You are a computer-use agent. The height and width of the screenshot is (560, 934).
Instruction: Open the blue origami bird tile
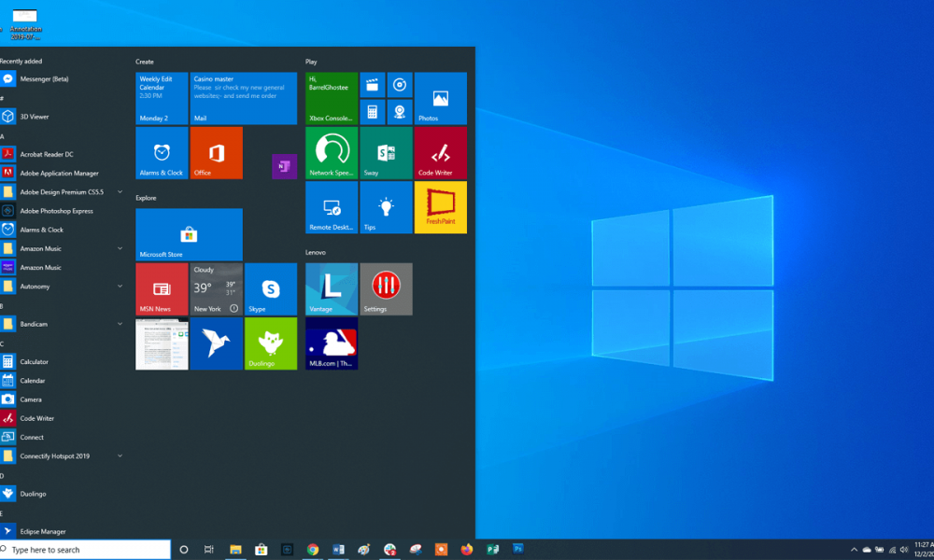(217, 343)
